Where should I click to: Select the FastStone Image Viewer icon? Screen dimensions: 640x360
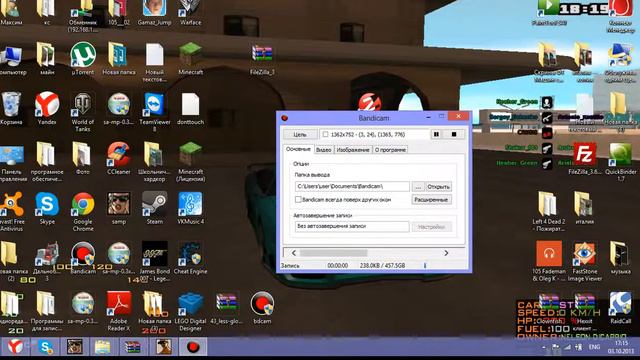point(584,262)
